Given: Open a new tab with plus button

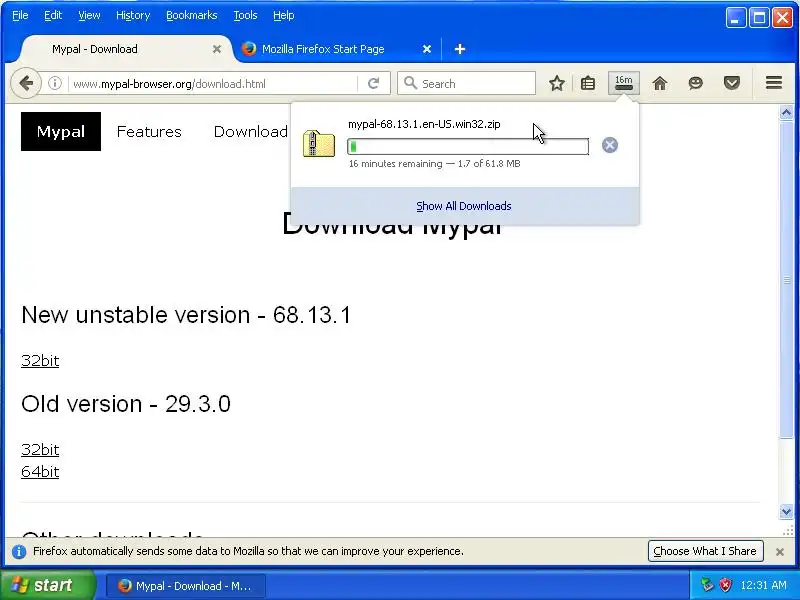Looking at the screenshot, I should tap(460, 49).
